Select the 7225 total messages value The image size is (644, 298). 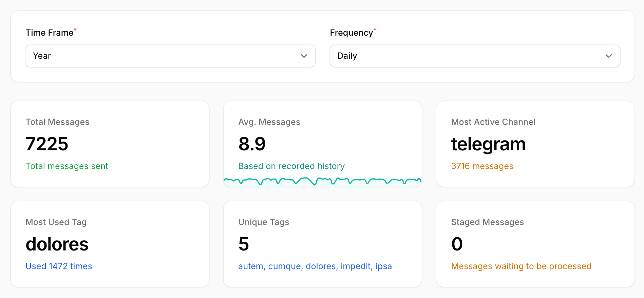pyautogui.click(x=47, y=144)
